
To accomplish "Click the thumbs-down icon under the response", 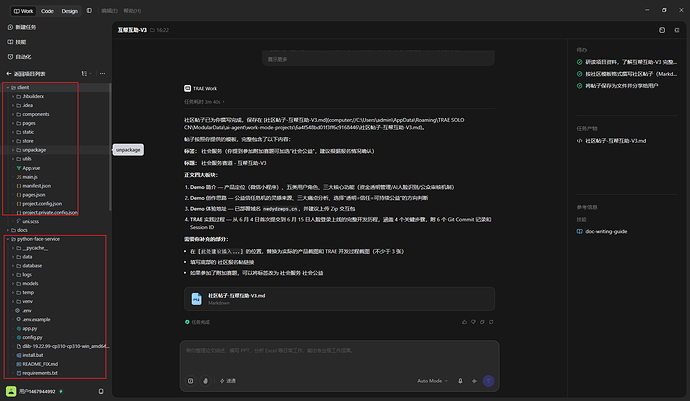I will (473, 322).
